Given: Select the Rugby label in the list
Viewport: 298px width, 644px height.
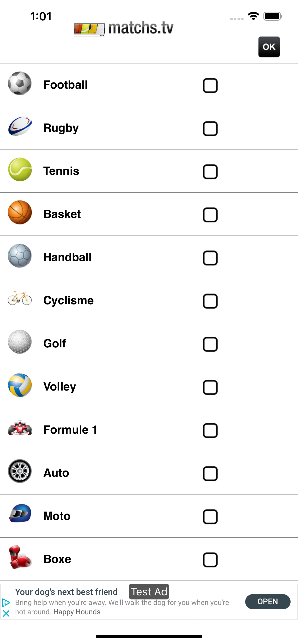Looking at the screenshot, I should tap(61, 128).
